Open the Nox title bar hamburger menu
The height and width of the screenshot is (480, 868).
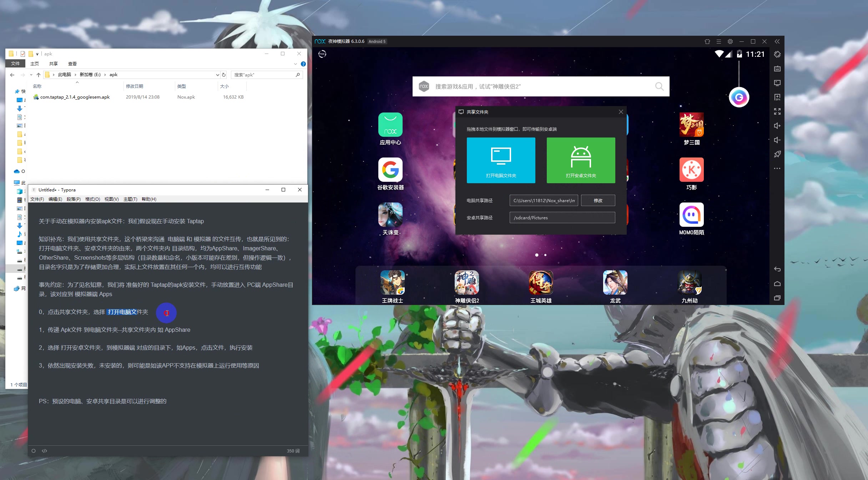[719, 41]
